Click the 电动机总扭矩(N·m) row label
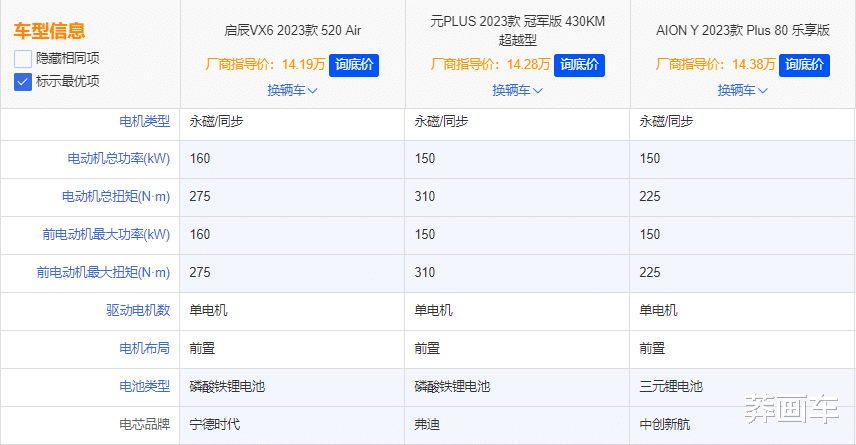 point(116,197)
